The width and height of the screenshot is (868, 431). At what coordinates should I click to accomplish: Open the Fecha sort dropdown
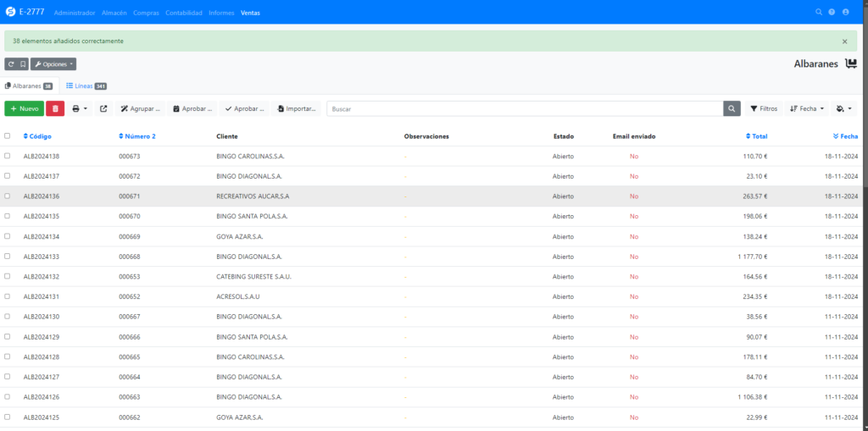806,108
